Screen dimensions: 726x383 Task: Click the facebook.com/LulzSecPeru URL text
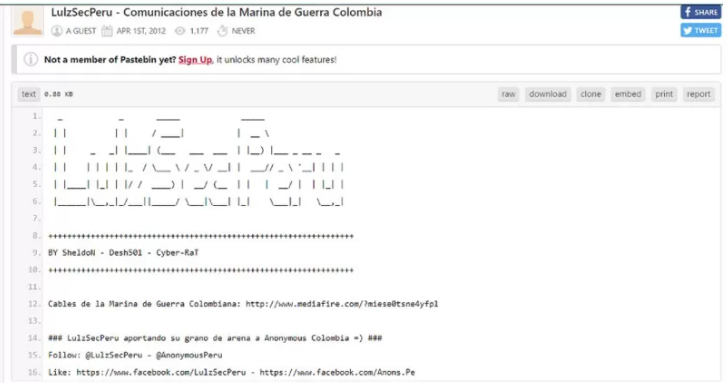(x=161, y=372)
